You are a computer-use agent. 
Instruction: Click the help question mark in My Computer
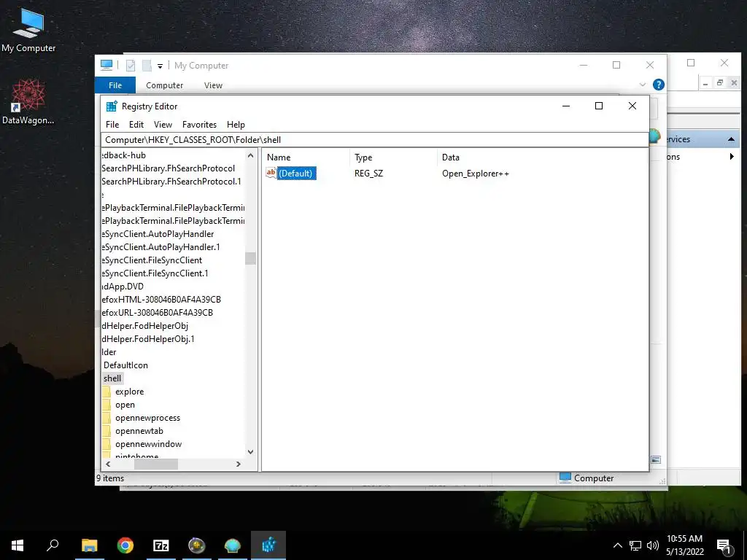[x=659, y=85]
